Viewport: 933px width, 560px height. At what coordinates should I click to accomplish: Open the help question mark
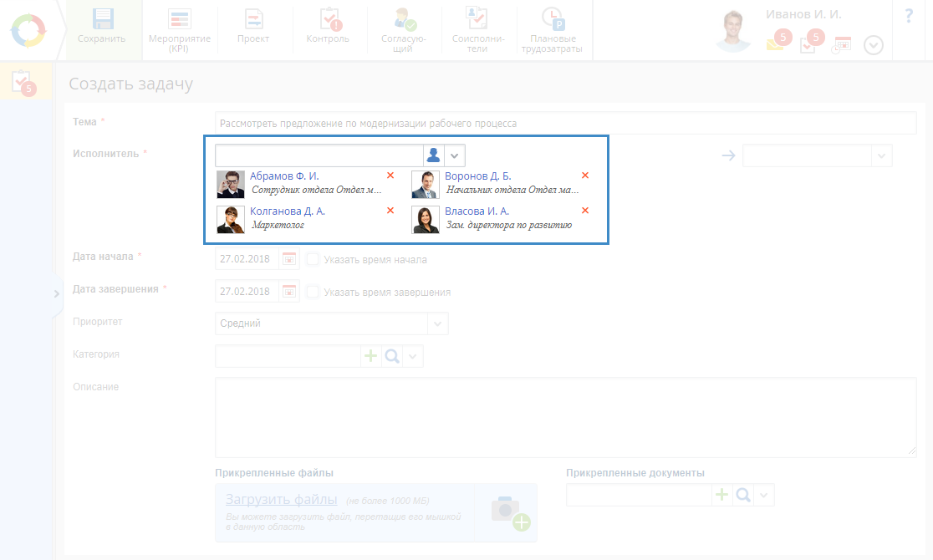tap(909, 16)
